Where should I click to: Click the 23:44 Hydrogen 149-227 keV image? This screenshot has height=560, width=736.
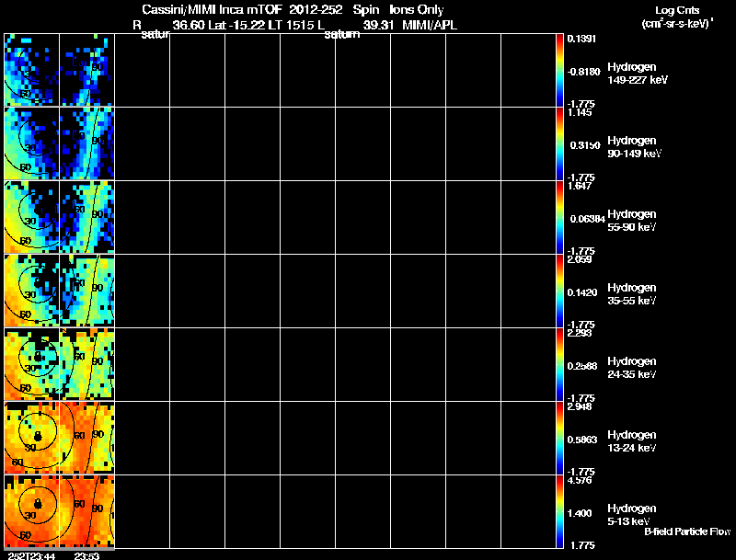point(32,70)
